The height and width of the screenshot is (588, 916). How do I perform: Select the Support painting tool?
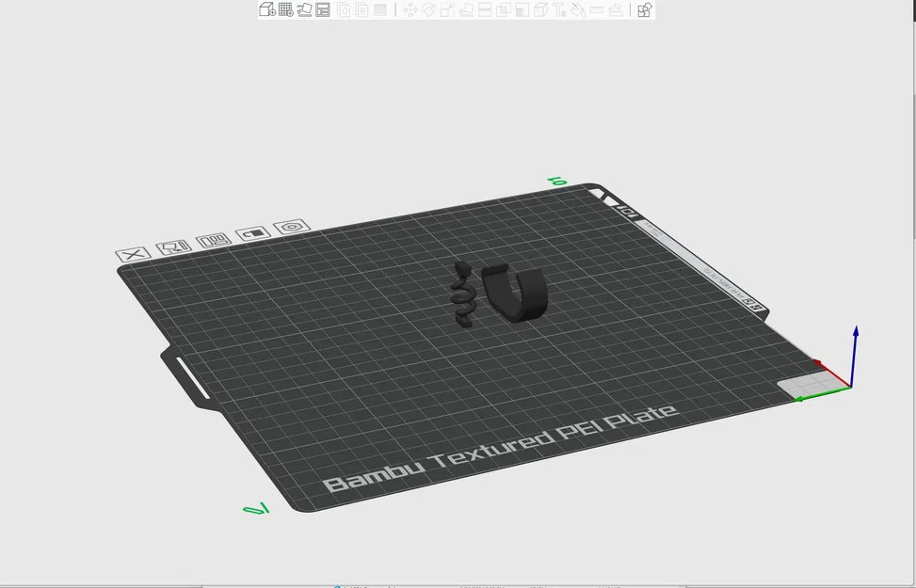click(x=522, y=10)
